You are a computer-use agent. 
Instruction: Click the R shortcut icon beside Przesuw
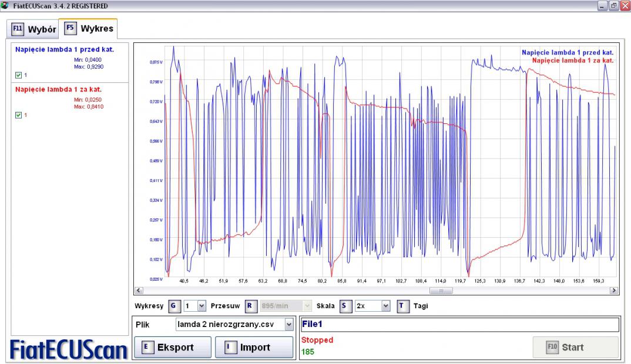tap(249, 306)
